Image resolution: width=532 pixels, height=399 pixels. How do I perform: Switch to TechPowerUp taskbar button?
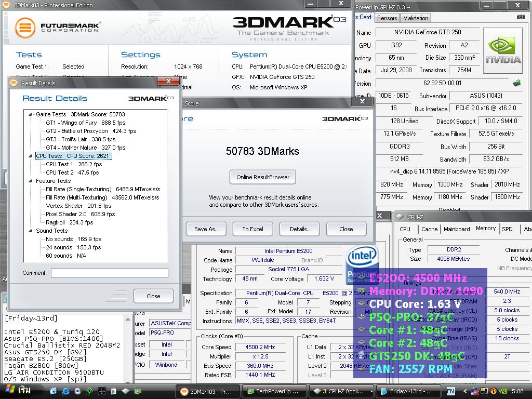[x=274, y=391]
